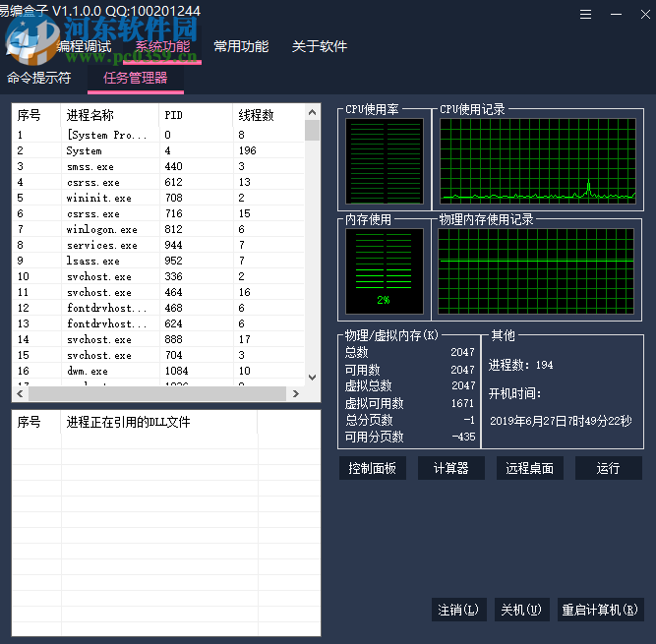
Task: Click the 物理内存使用记录 graph
Action: click(x=536, y=271)
